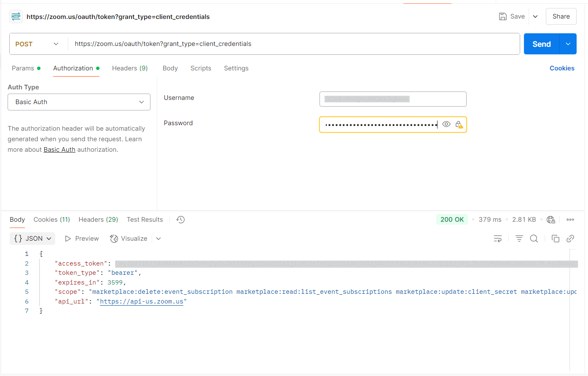Open the Auth Type dropdown showing Basic Auth

[x=79, y=102]
